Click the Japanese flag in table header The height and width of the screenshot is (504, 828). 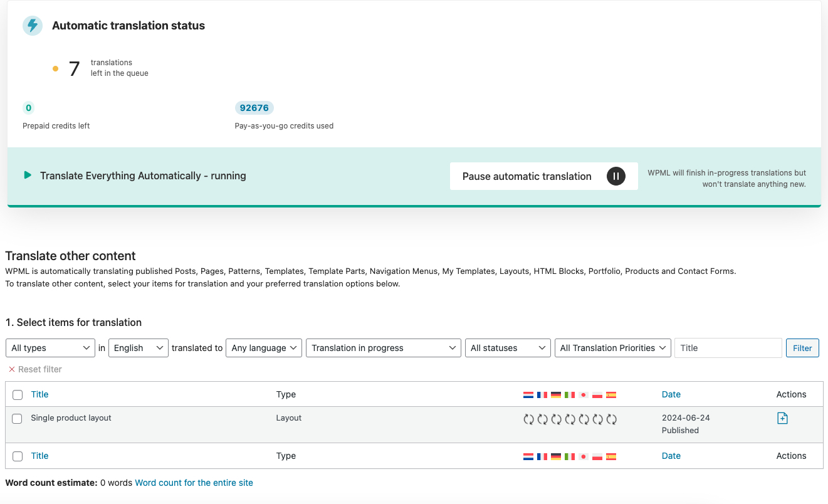click(584, 395)
